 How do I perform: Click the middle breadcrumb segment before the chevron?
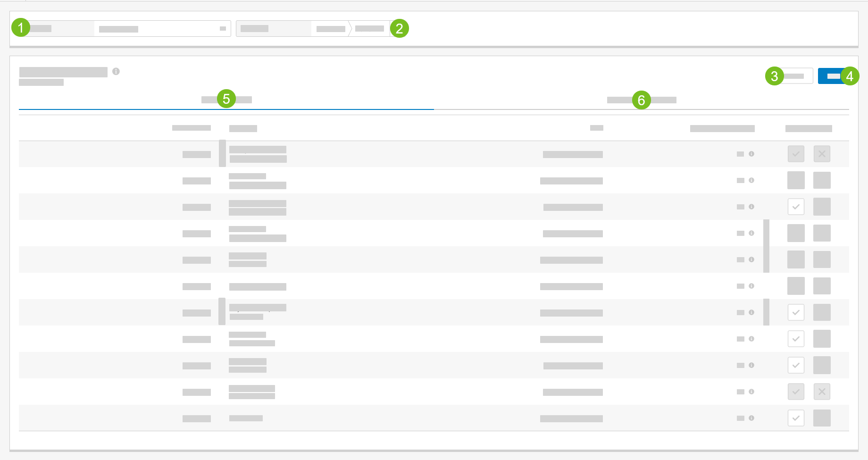(331, 29)
